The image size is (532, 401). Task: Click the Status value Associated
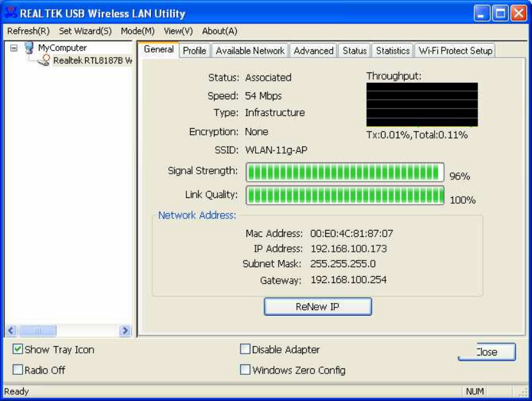click(x=268, y=78)
